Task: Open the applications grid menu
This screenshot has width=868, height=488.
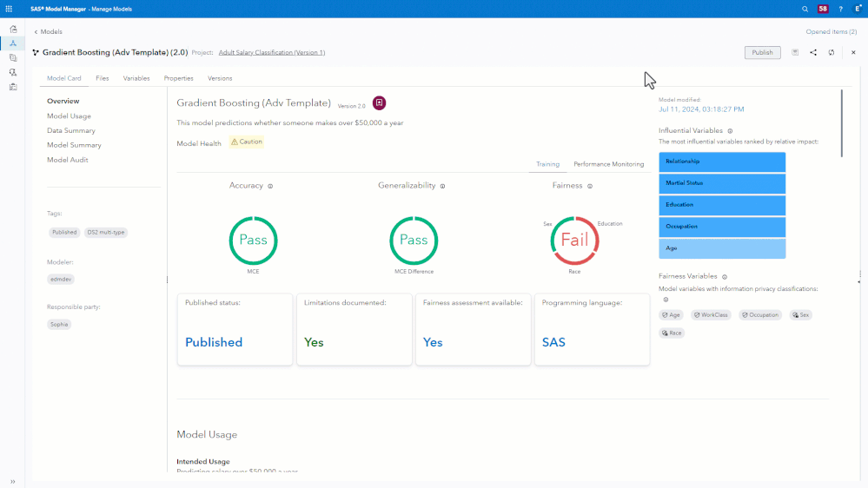Action: click(x=9, y=9)
